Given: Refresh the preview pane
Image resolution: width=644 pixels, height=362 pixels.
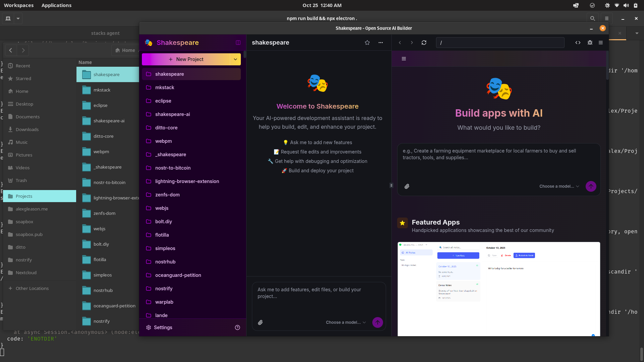Looking at the screenshot, I should [424, 43].
